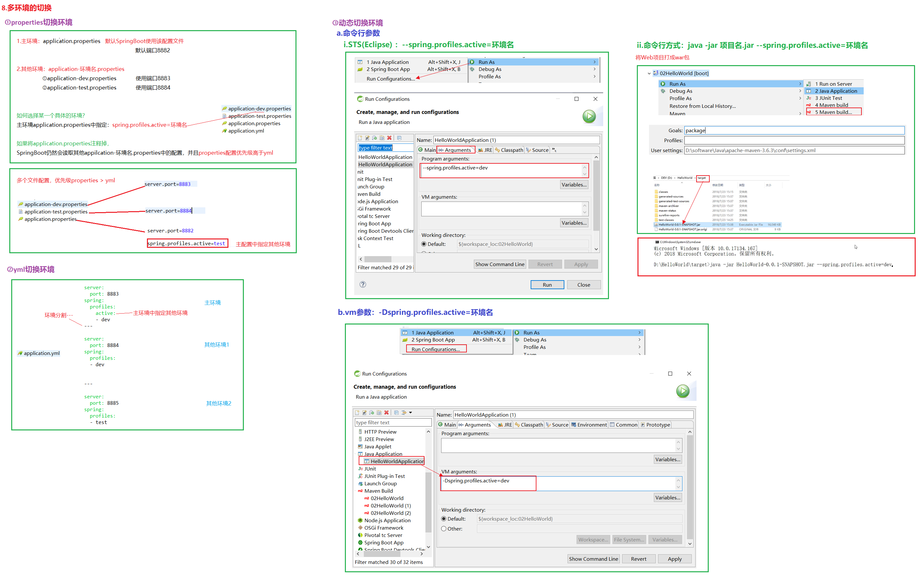Screen dimensions: 924x579
Task: Select the Default radio above the Other option
Action: click(444, 518)
